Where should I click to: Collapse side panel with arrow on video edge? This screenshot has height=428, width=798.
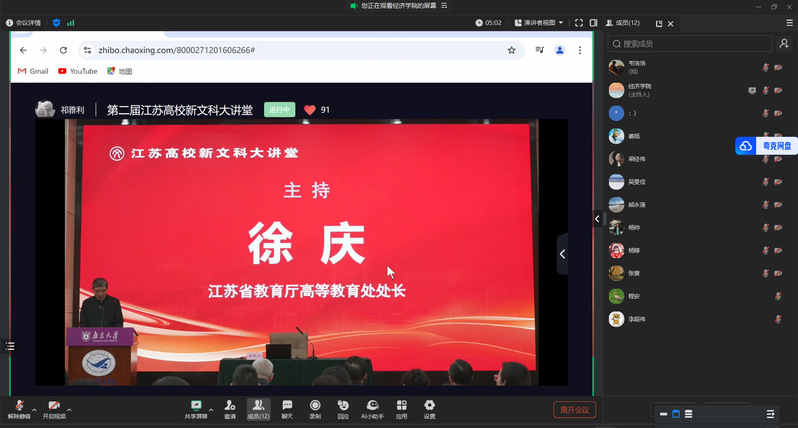point(598,218)
